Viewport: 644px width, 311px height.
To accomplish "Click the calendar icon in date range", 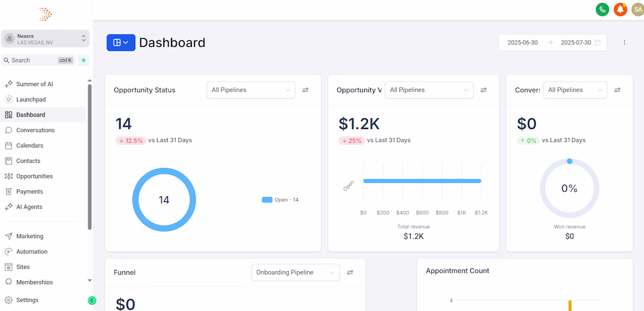I will [x=598, y=43].
